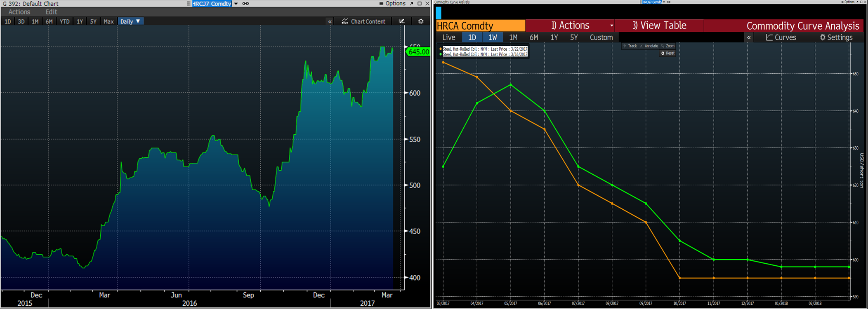Open the Actions menu in left chart
The width and height of the screenshot is (868, 309).
(19, 12)
